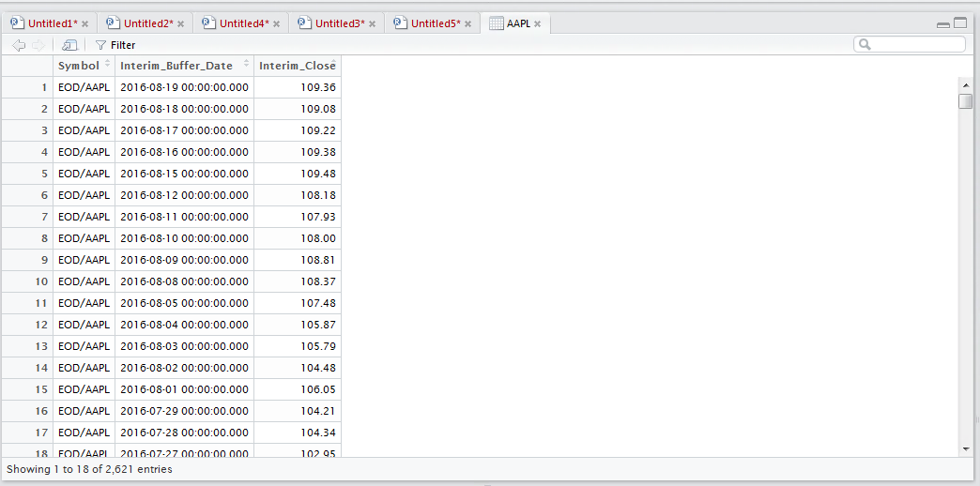Select the close value 105.87

click(x=298, y=325)
